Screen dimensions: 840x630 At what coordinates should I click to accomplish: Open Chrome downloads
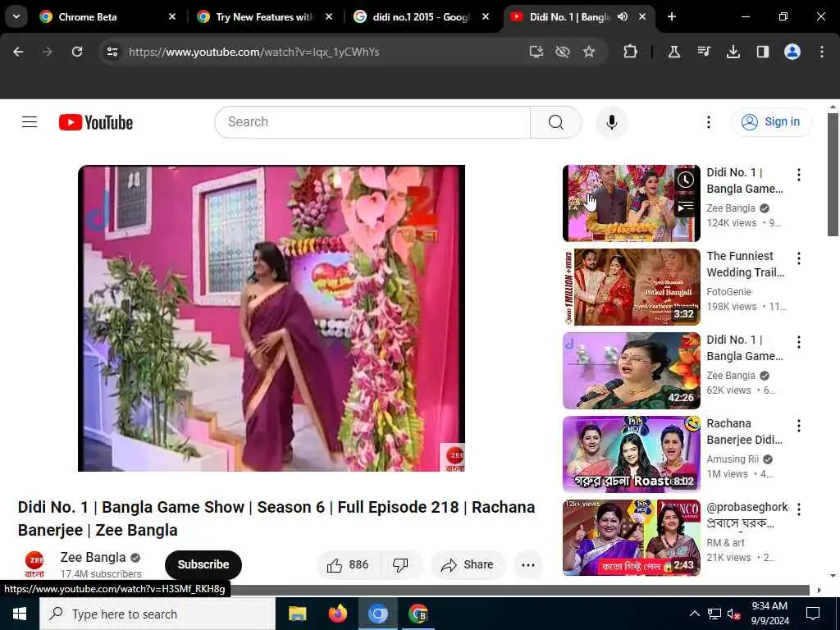click(x=733, y=52)
